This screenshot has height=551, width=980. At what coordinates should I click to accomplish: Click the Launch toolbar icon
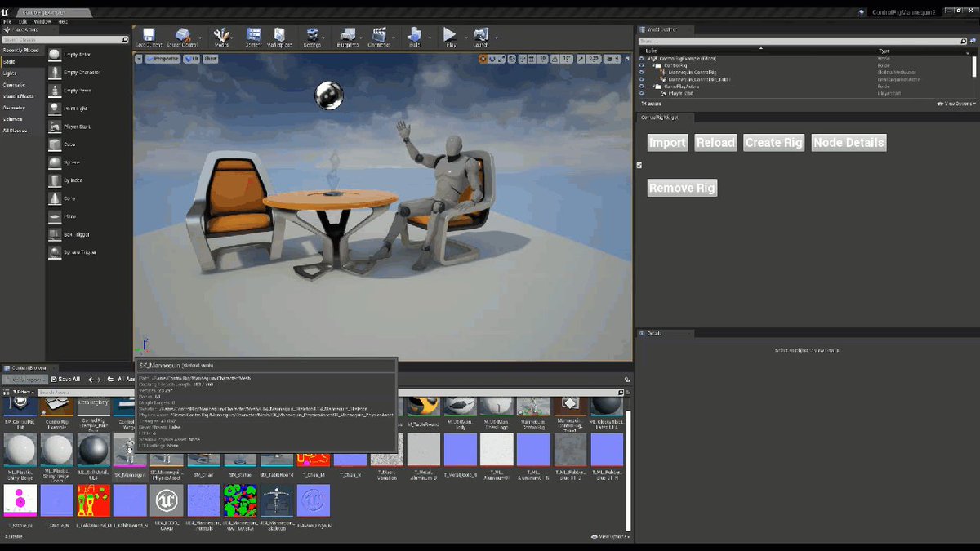pos(481,37)
